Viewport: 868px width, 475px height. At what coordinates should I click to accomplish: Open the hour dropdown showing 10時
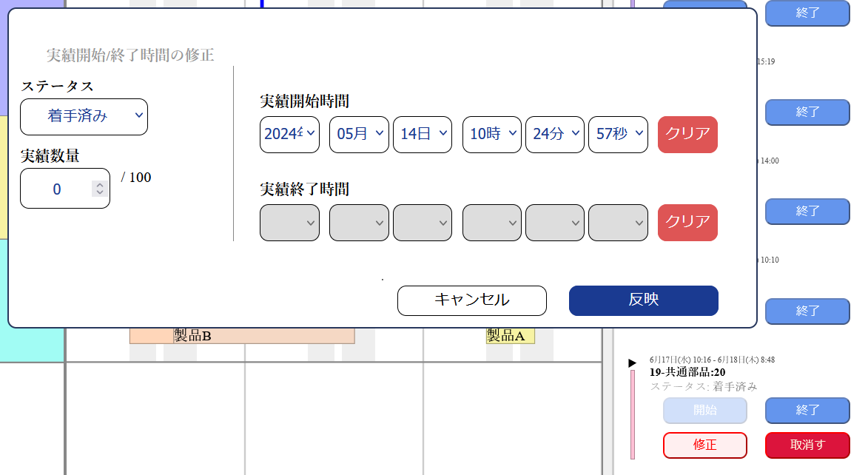[x=491, y=135]
